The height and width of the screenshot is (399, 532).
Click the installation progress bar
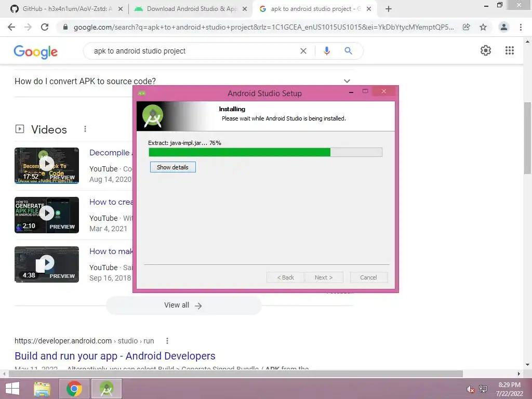click(x=265, y=152)
